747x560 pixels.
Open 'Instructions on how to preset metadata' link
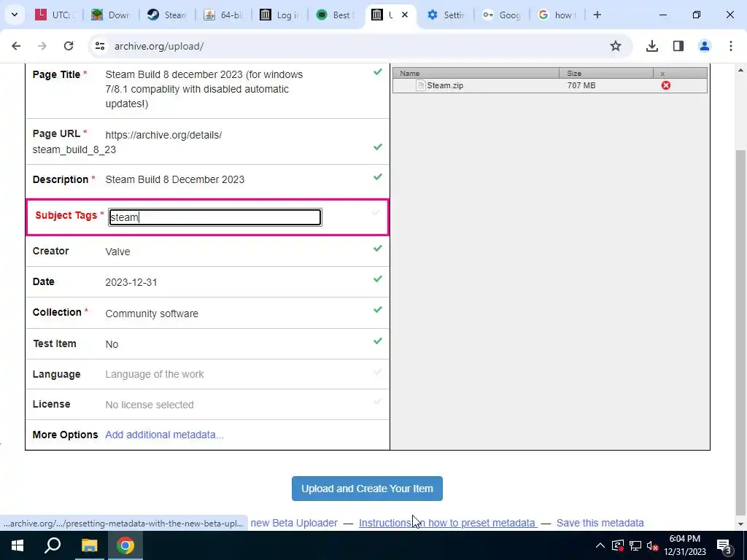pos(447,523)
